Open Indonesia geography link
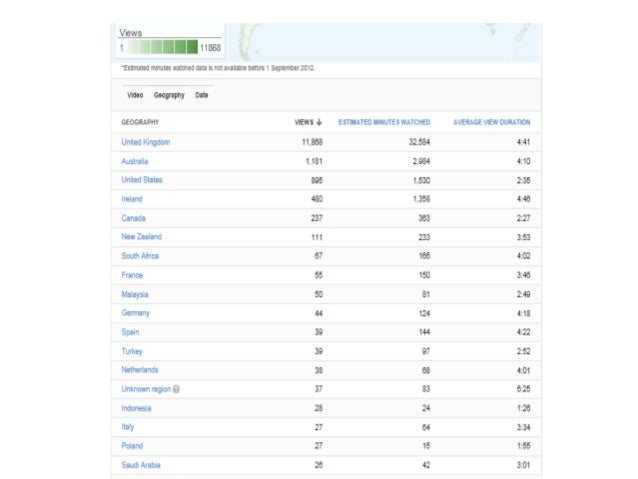This screenshot has width=638, height=479. click(136, 408)
